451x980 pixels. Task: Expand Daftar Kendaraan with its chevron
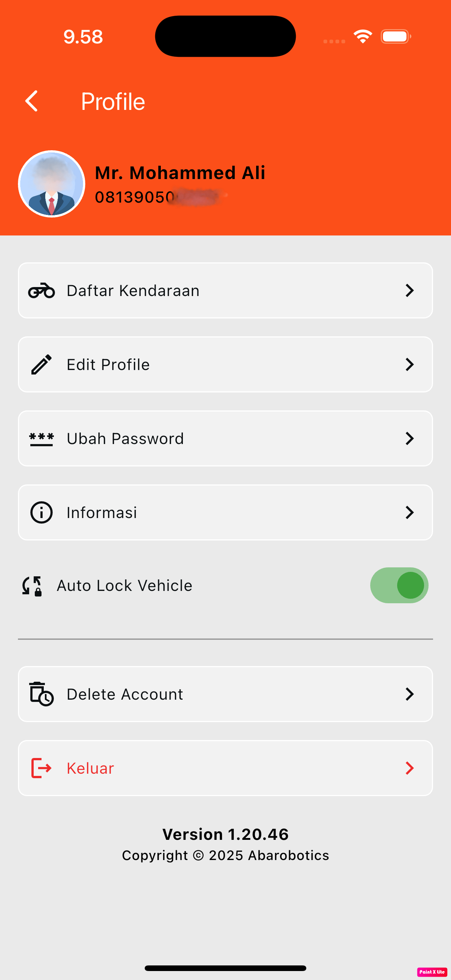point(409,291)
